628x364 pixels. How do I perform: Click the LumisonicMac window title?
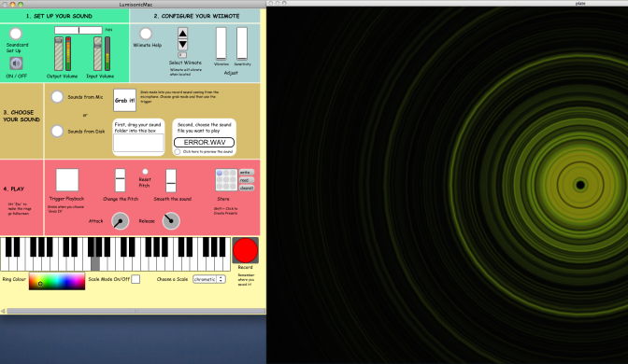tap(136, 5)
